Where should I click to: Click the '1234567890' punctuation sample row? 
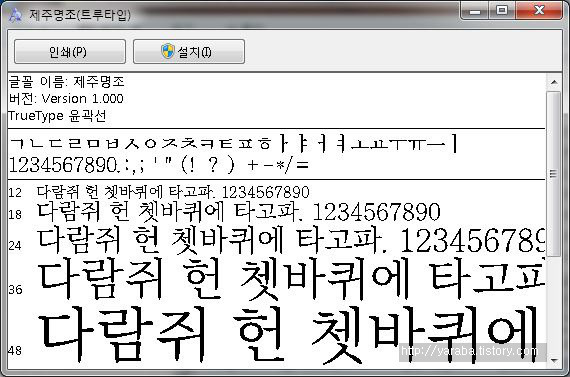(158, 165)
